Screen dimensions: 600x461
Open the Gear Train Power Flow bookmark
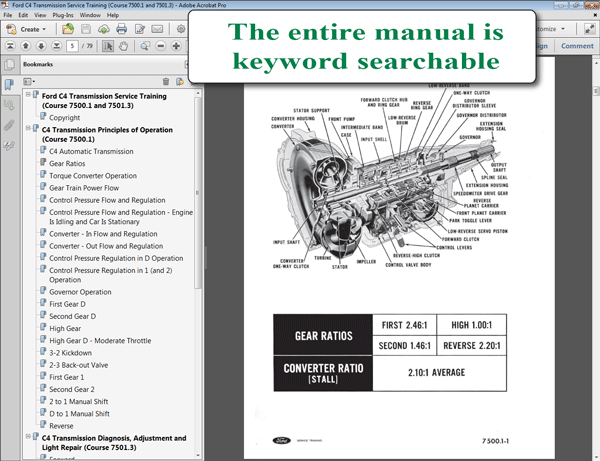[x=84, y=188]
